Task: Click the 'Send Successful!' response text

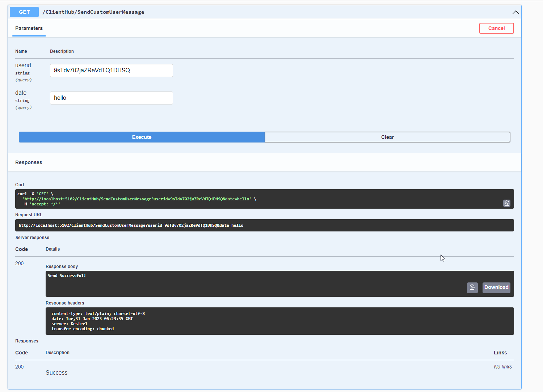Action: pyautogui.click(x=67, y=276)
